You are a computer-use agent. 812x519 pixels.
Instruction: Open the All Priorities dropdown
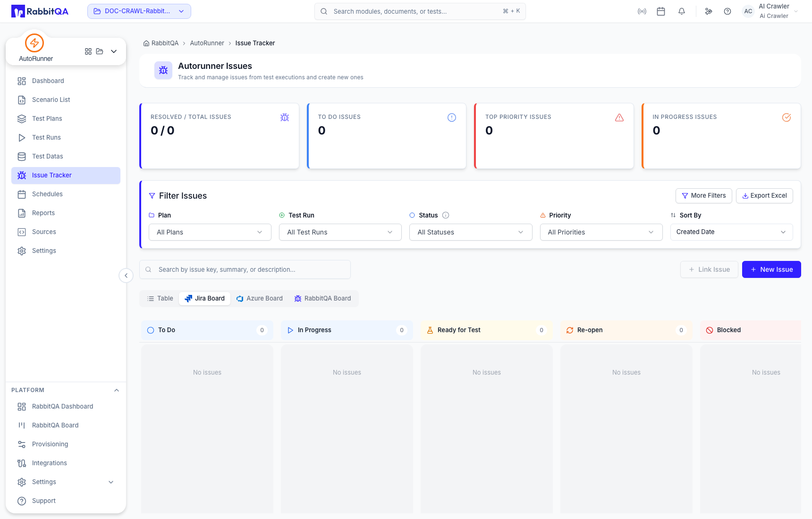(x=601, y=232)
